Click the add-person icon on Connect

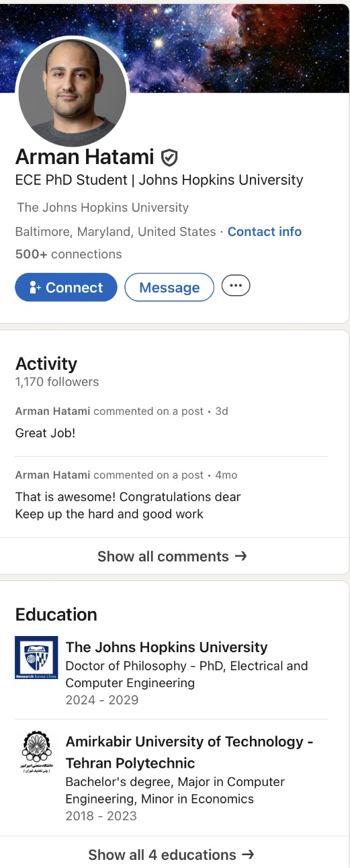tap(36, 288)
